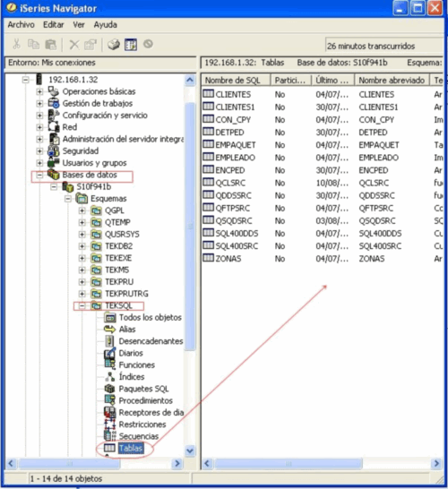Screen dimensions: 448x489
Task: Click the tree pane vertical scrollbar thumb
Action: tap(190, 227)
